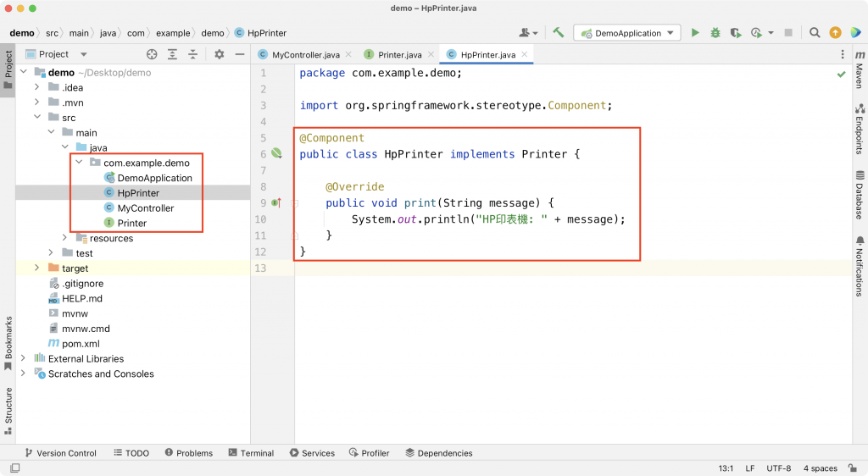Open the Project view dropdown arrow
The height and width of the screenshot is (476, 868).
pos(84,54)
